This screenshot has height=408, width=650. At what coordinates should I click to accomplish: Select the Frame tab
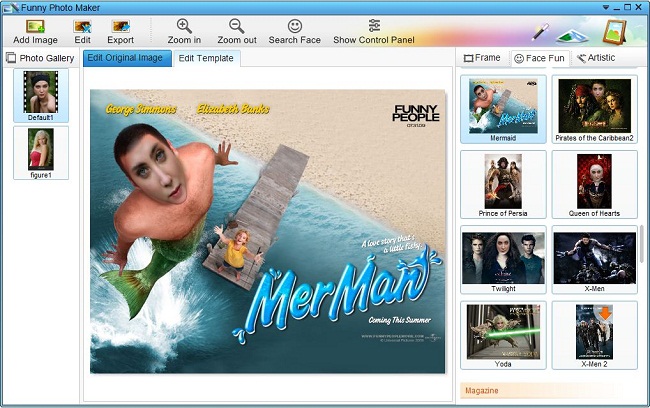[x=482, y=58]
